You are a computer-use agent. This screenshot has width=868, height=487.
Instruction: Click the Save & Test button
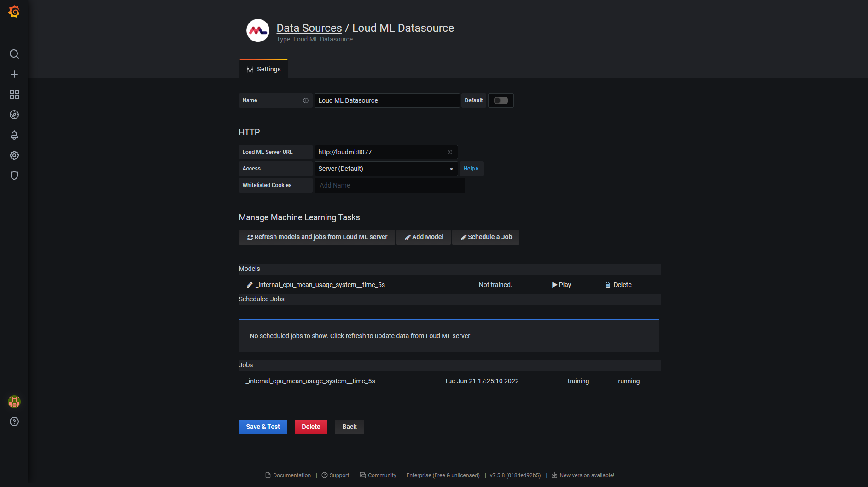pyautogui.click(x=262, y=427)
